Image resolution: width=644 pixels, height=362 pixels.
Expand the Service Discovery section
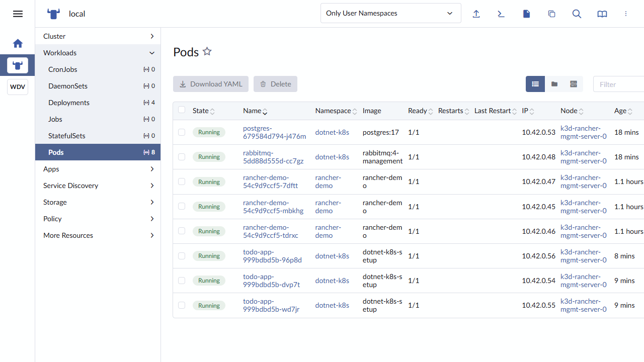coord(98,186)
